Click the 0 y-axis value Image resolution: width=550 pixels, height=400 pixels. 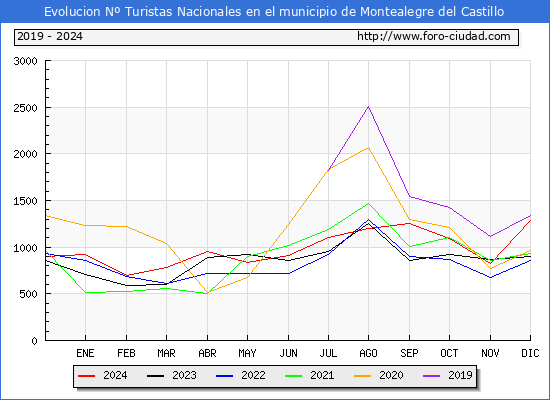[34, 341]
